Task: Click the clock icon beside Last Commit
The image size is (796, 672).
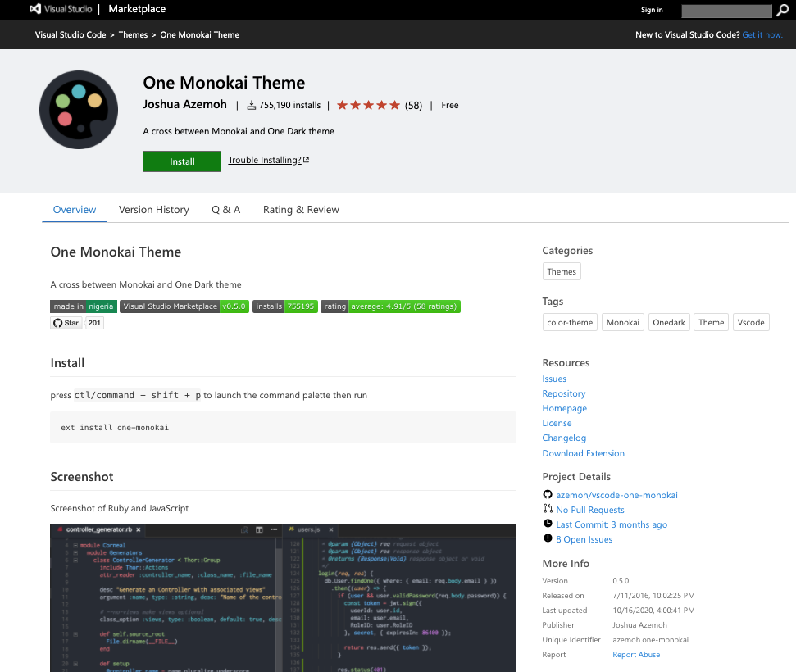Action: point(548,524)
